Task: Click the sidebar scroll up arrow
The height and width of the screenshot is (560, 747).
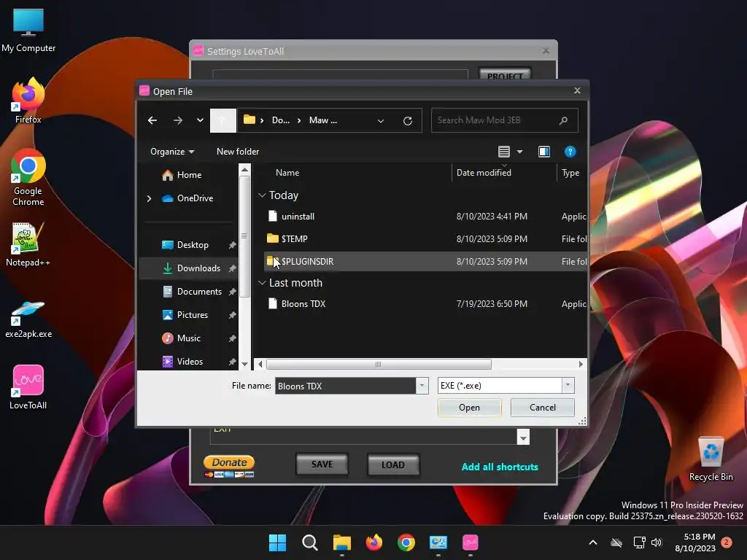Action: tap(244, 169)
